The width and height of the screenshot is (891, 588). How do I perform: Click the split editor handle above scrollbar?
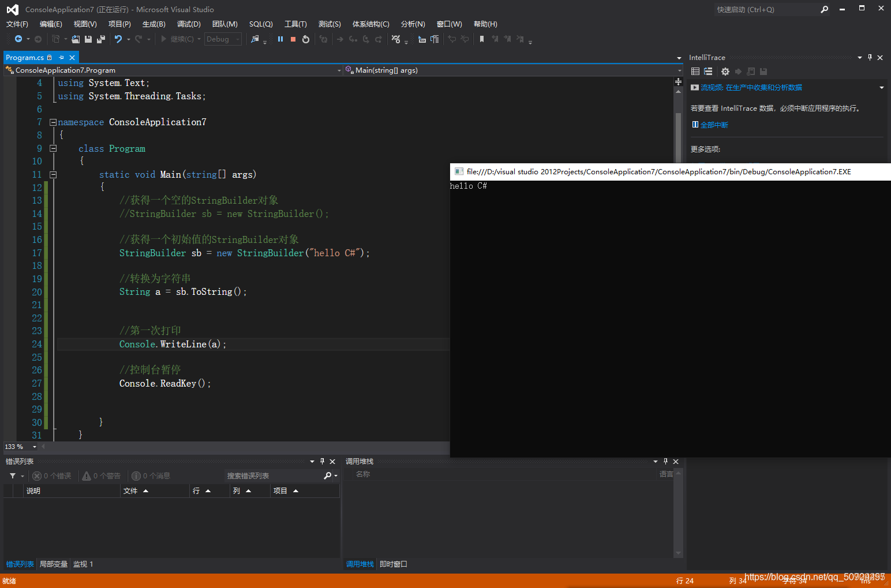pos(679,82)
